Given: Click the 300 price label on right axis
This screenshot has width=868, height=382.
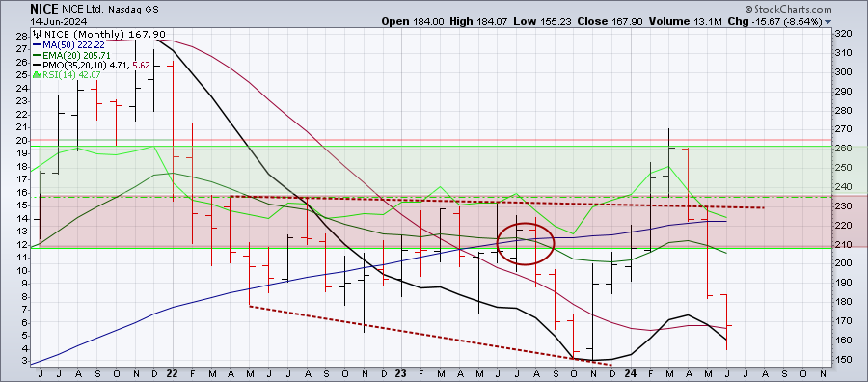Looking at the screenshot, I should point(843,72).
